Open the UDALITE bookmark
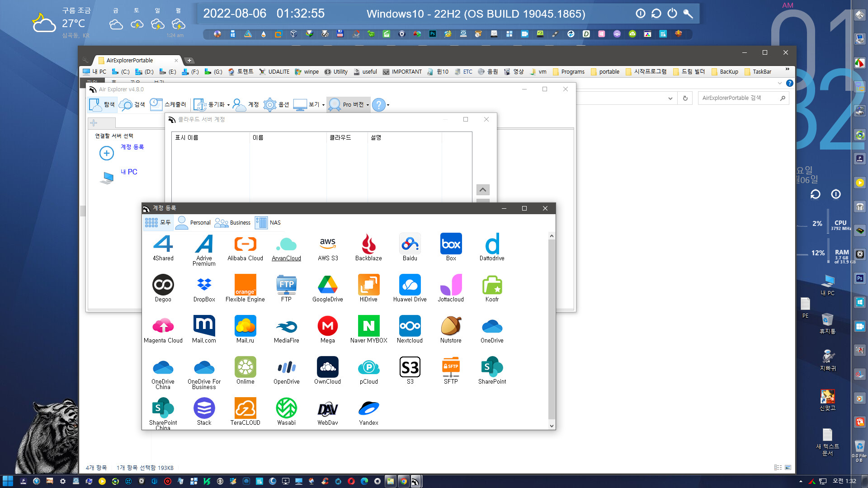868x488 pixels. 274,72
